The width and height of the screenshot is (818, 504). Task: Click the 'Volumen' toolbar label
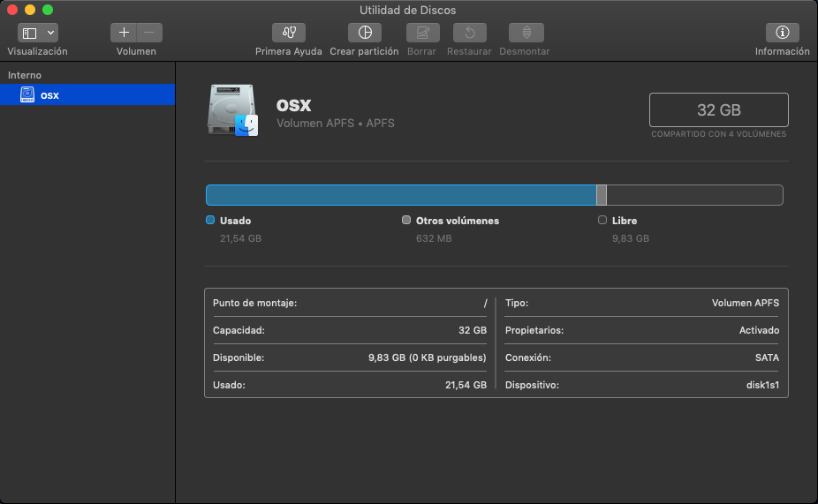(x=136, y=51)
